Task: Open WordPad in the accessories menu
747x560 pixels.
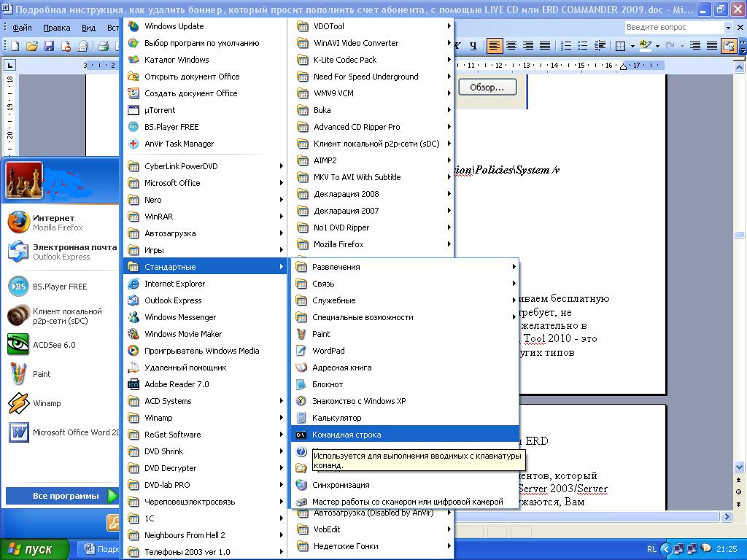Action: tap(404, 351)
